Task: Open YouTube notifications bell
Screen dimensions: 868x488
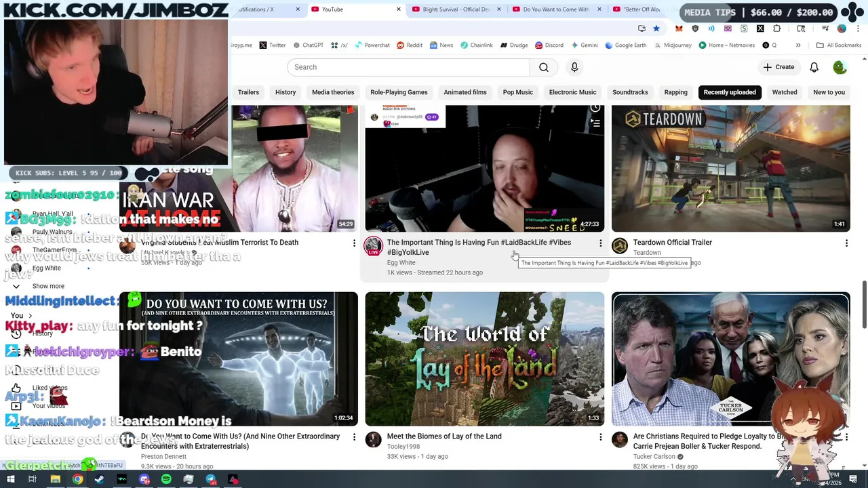Action: coord(814,67)
